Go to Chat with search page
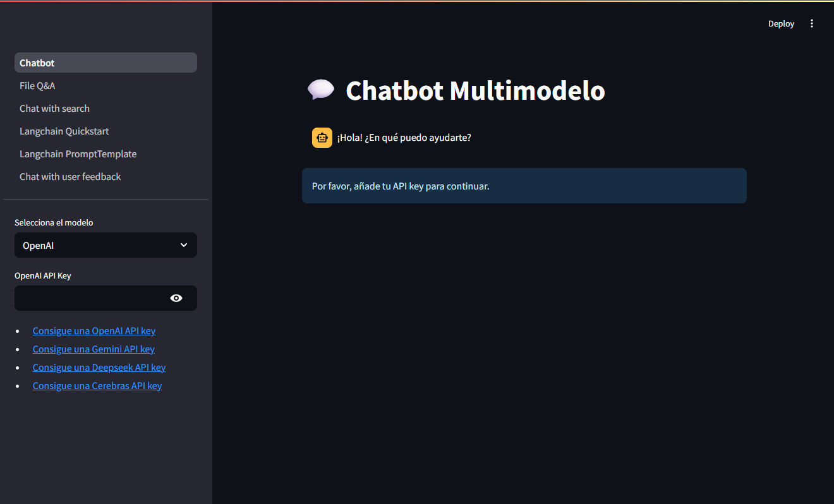 [106, 108]
